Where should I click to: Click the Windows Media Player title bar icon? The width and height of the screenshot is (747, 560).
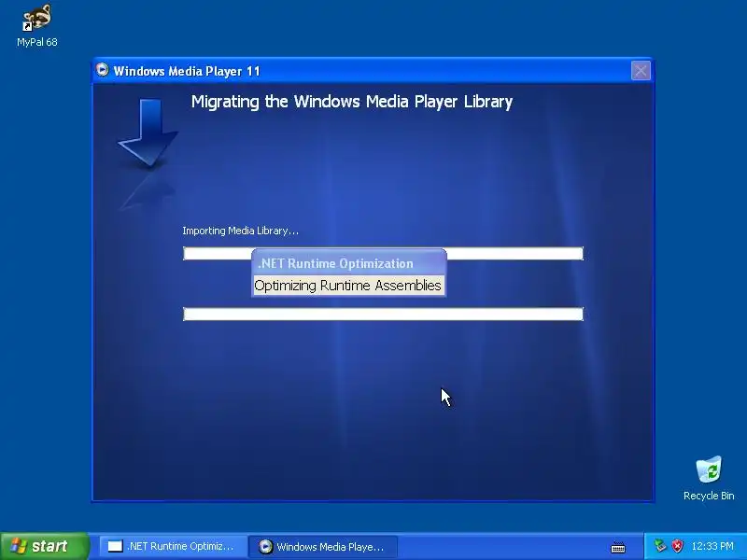pos(102,70)
